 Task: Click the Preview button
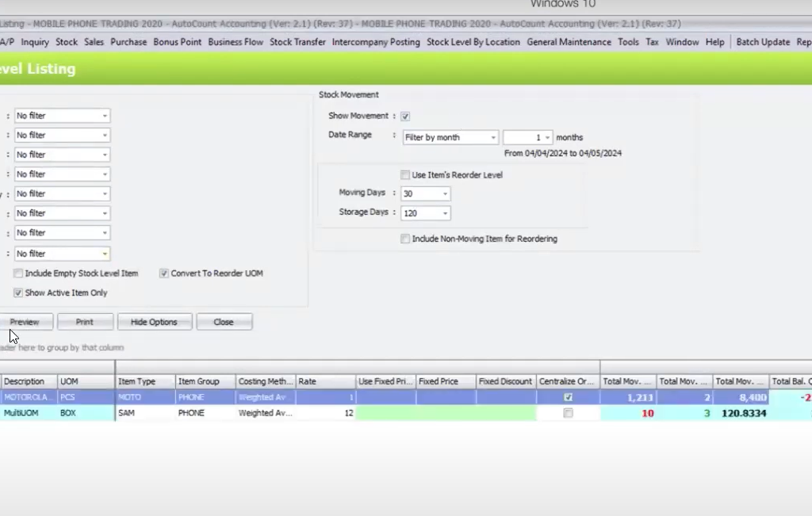(x=25, y=323)
